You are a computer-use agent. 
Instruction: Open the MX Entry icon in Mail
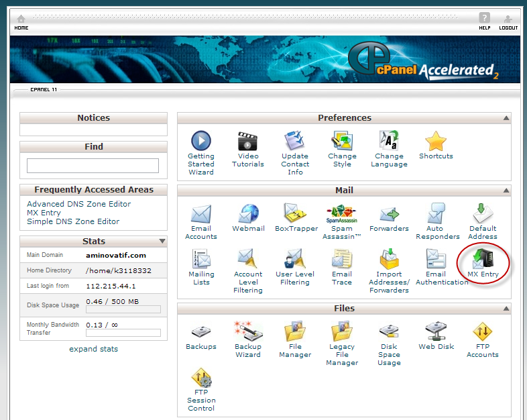(483, 258)
